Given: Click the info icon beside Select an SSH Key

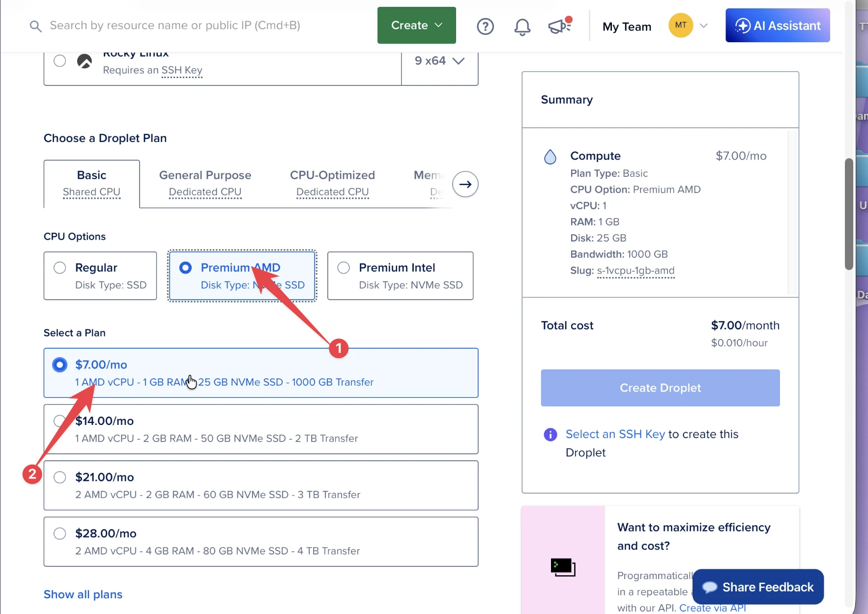Looking at the screenshot, I should pos(550,434).
